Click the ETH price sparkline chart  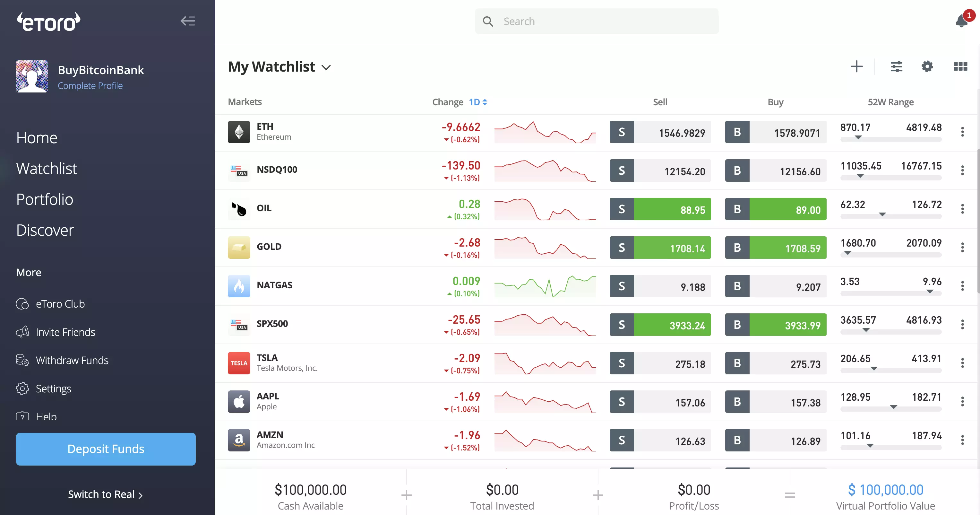545,132
